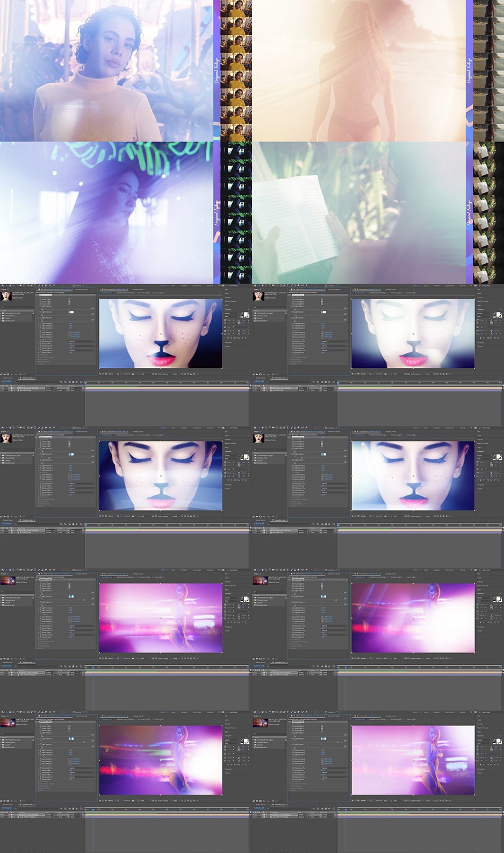Click Light Texture 2 swatch, first cat-face window
Viewport: 504px width, 853px height.
point(71,312)
